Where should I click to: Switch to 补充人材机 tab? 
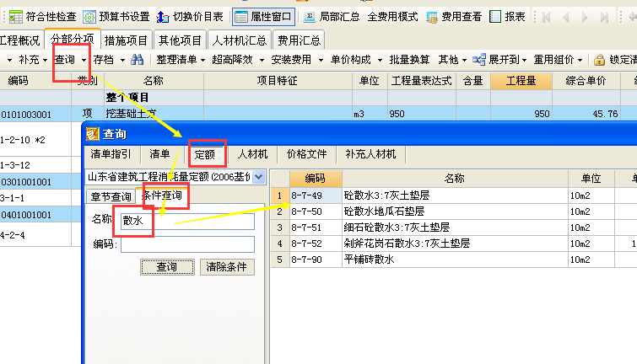tap(370, 154)
